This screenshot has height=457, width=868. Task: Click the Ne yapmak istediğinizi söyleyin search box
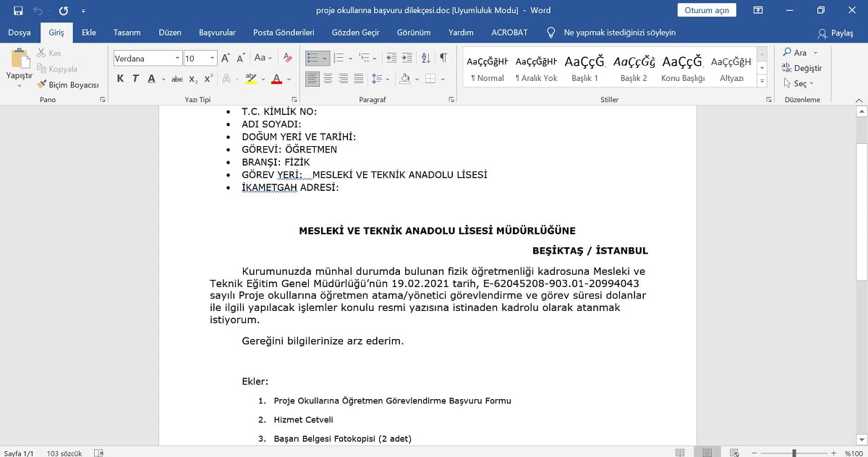612,33
